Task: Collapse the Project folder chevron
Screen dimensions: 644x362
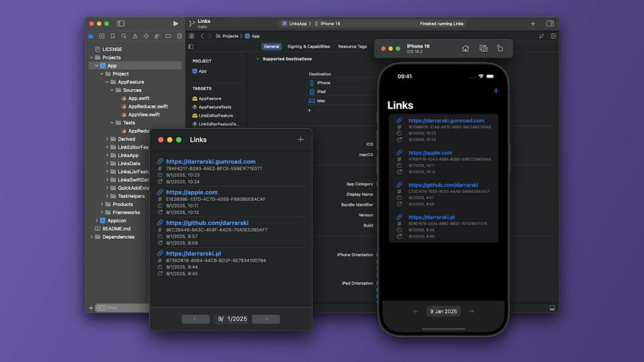Action: pos(102,74)
